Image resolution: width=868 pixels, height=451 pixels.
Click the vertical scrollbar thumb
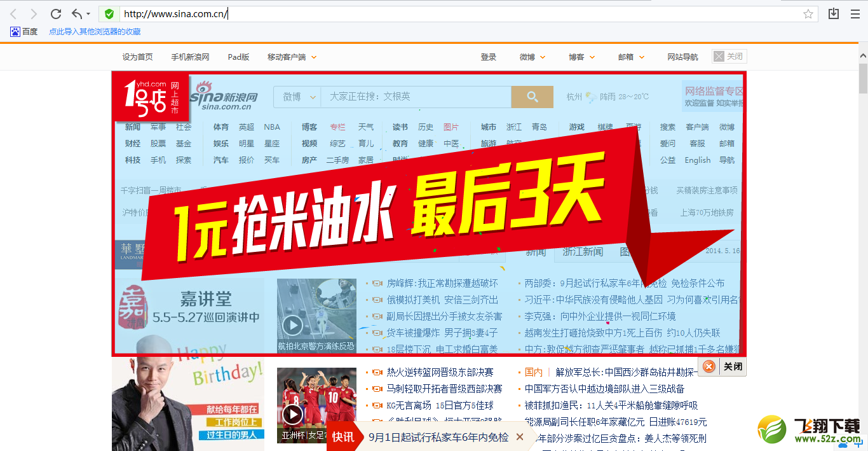pos(862,78)
